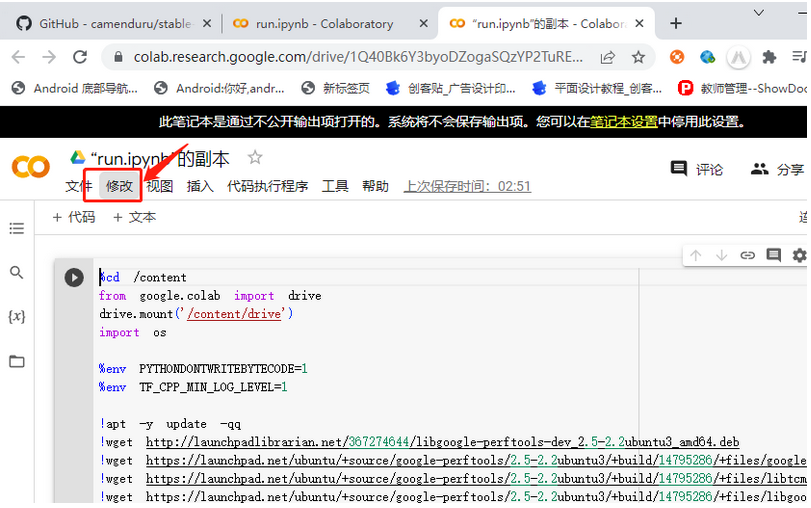Screen dimensions: 811x508
Task: Click the '%cd /content' code line
Action: click(143, 278)
